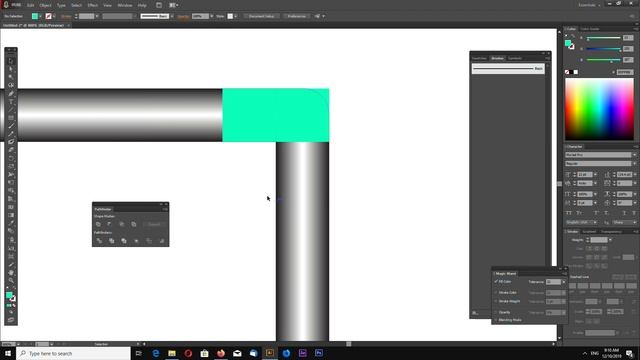The image size is (640, 360).
Task: Click the Preferences button
Action: pyautogui.click(x=297, y=16)
